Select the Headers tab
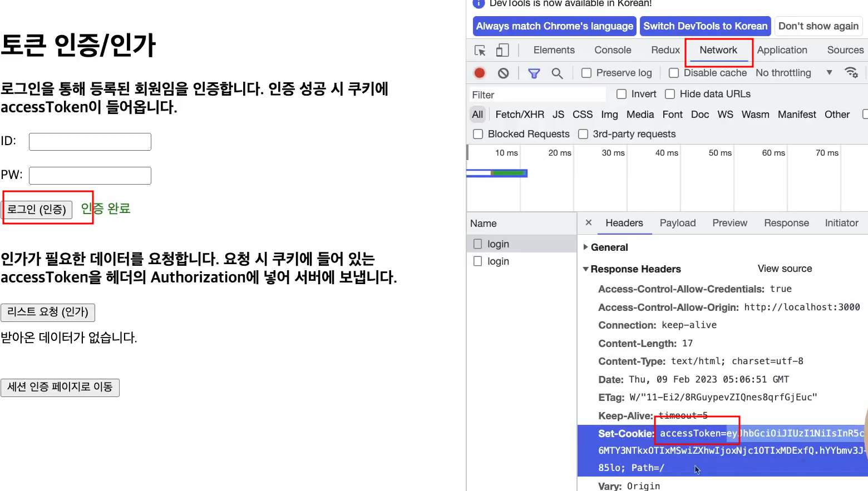868x491 pixels. coord(624,223)
